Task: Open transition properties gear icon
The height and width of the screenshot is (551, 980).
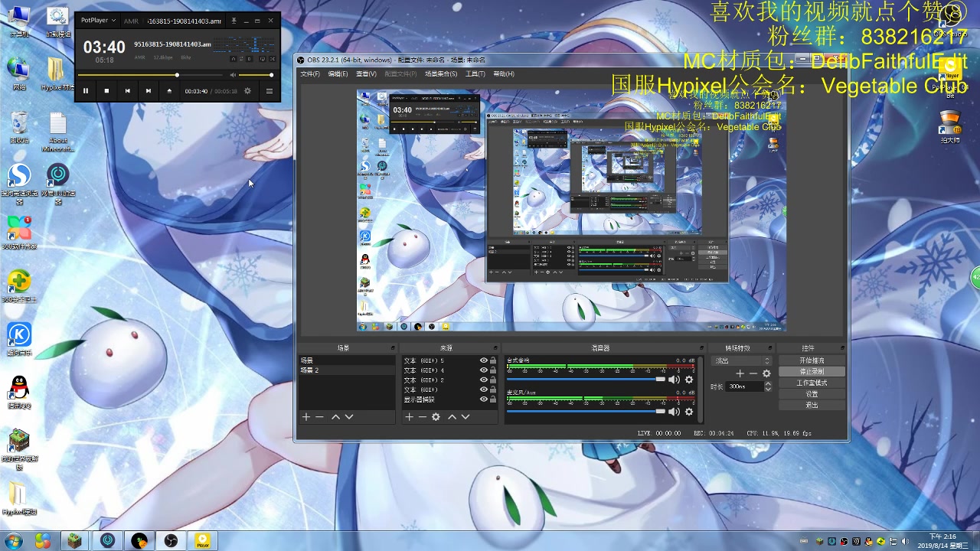Action: tap(766, 373)
